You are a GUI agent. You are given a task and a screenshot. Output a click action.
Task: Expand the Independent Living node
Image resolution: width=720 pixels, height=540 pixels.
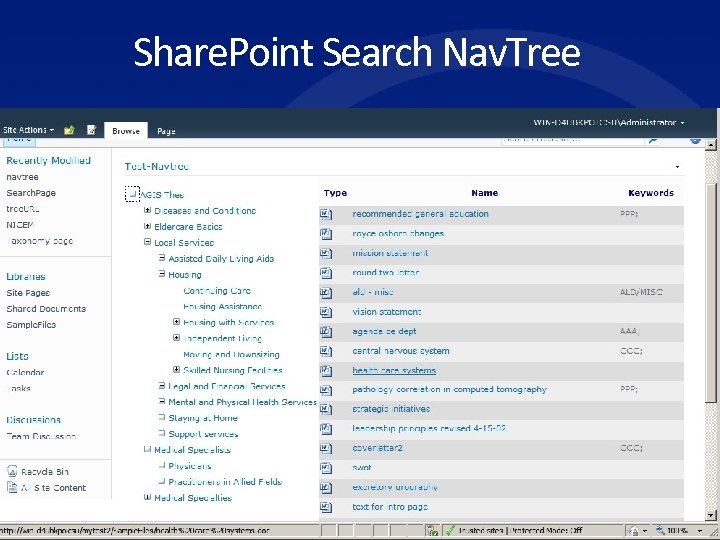tap(176, 338)
